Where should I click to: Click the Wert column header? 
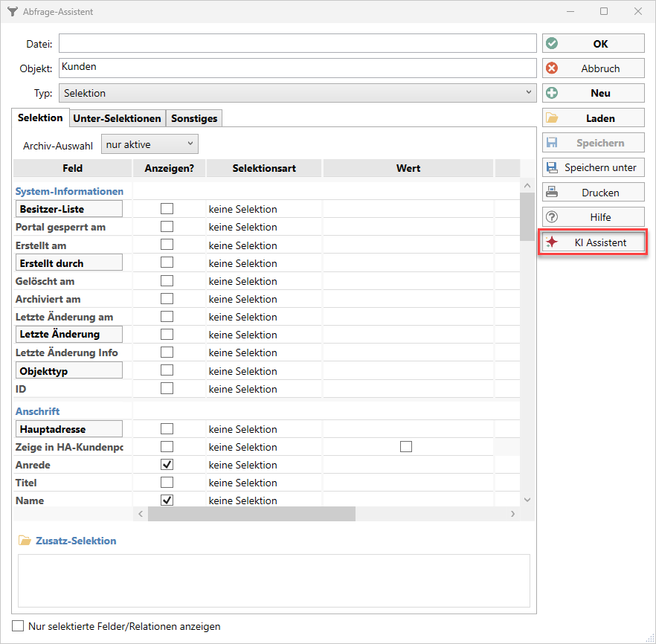point(408,168)
